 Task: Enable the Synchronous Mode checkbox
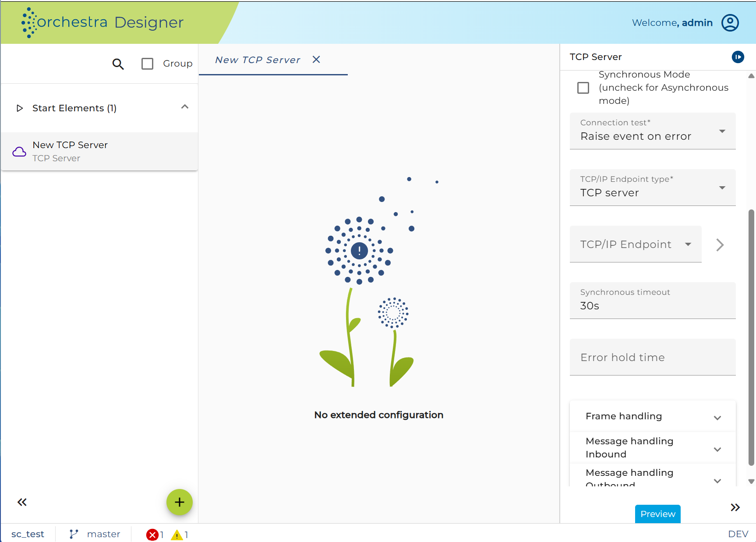[x=583, y=88]
